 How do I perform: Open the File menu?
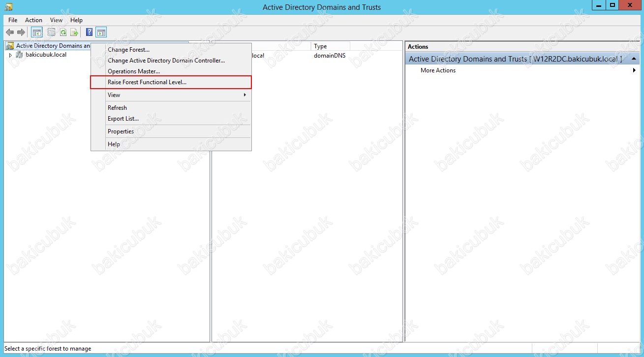coord(13,20)
